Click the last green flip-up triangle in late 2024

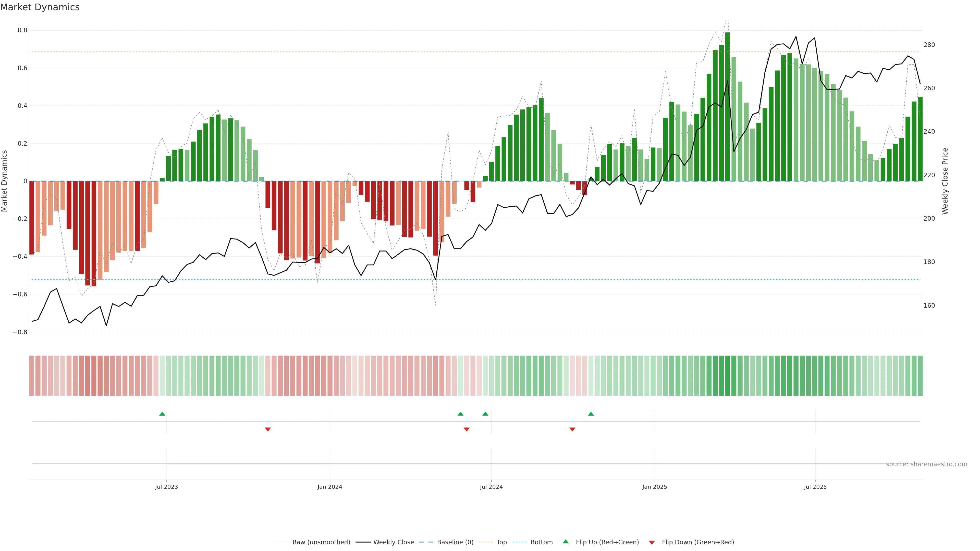tap(591, 414)
